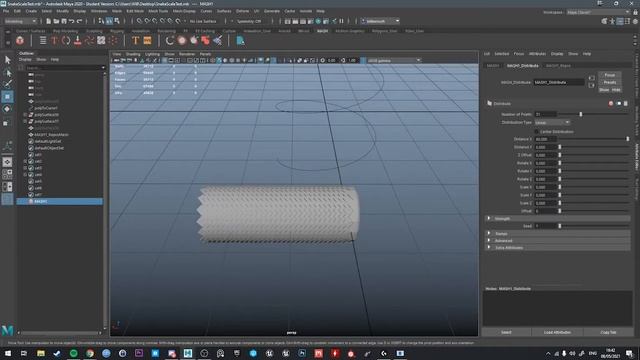Viewport: 640px width, 360px height.
Task: Click the redo arrow icon
Action: tap(80, 21)
